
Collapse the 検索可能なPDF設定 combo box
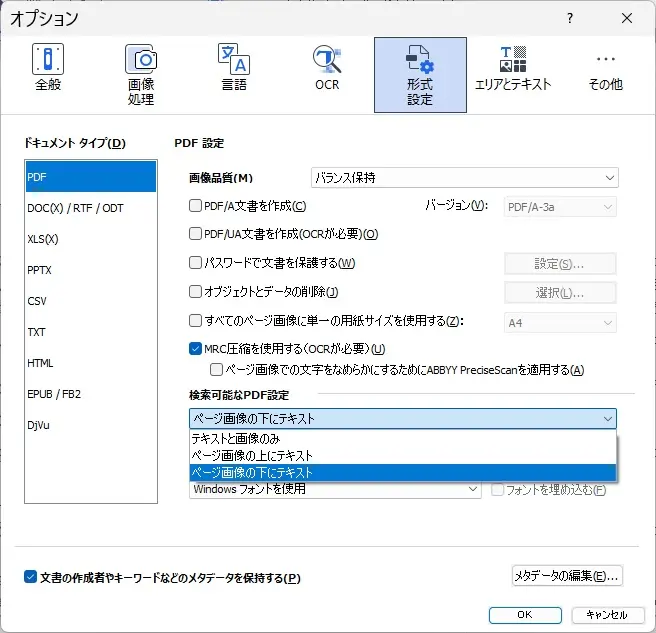click(402, 418)
